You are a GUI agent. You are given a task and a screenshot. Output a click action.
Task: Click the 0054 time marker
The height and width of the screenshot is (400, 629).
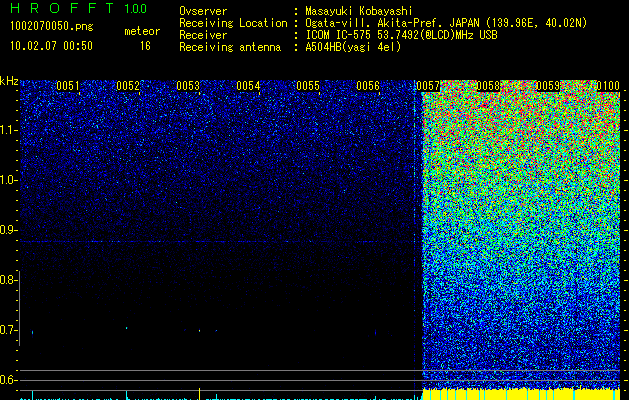248,86
